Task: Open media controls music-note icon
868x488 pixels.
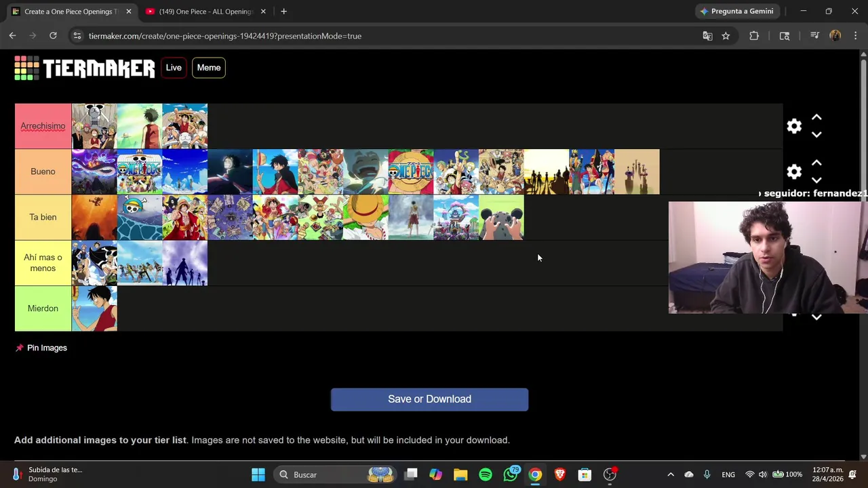Action: (x=814, y=36)
